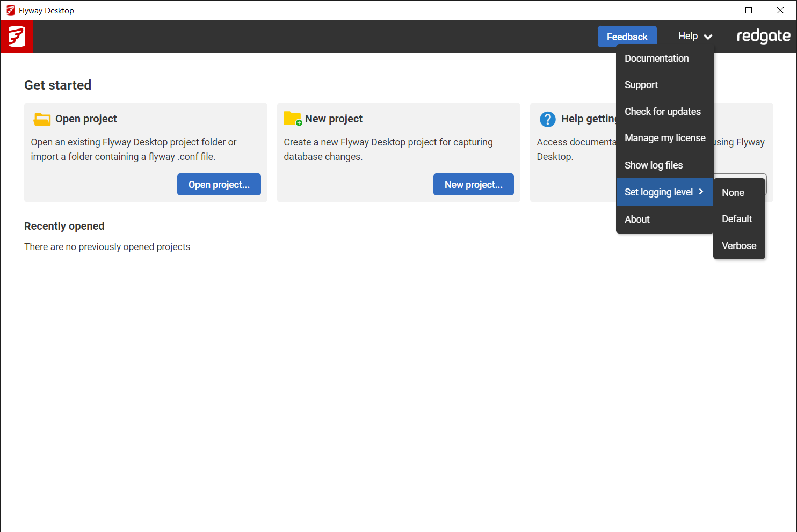Set logging level to None

pos(733,192)
